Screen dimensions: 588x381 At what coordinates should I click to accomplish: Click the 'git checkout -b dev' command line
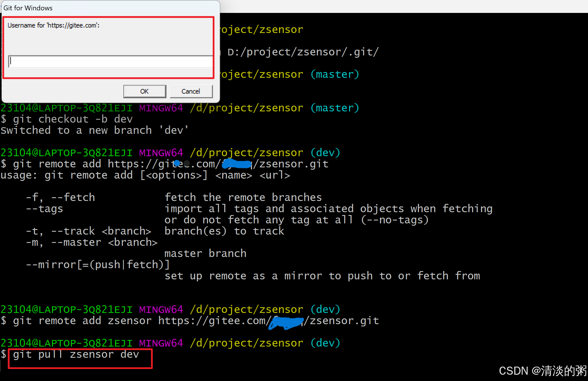(72, 119)
